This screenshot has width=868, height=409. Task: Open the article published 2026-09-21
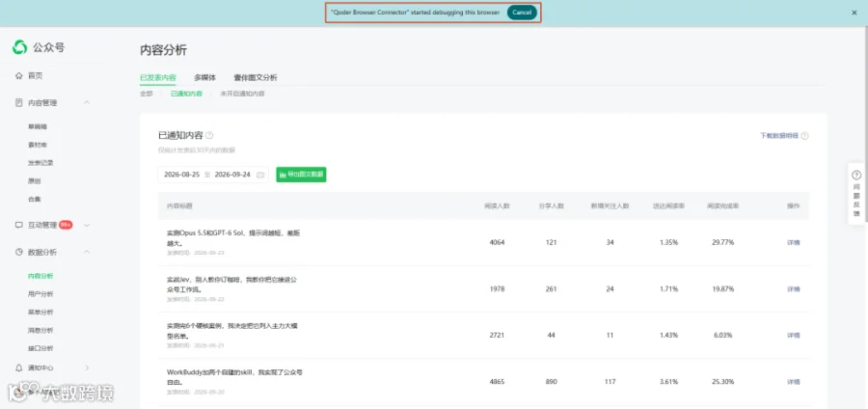(x=233, y=331)
